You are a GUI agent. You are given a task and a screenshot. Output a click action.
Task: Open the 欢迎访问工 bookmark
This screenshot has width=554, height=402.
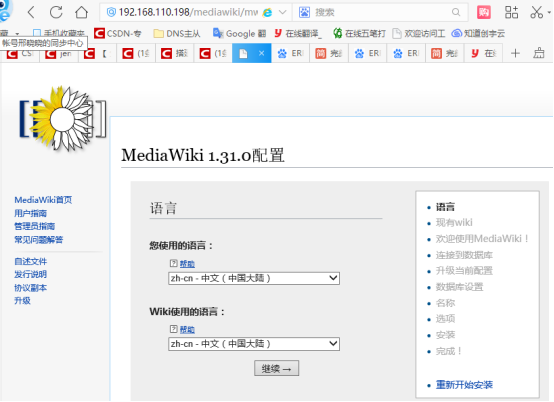[x=419, y=34]
